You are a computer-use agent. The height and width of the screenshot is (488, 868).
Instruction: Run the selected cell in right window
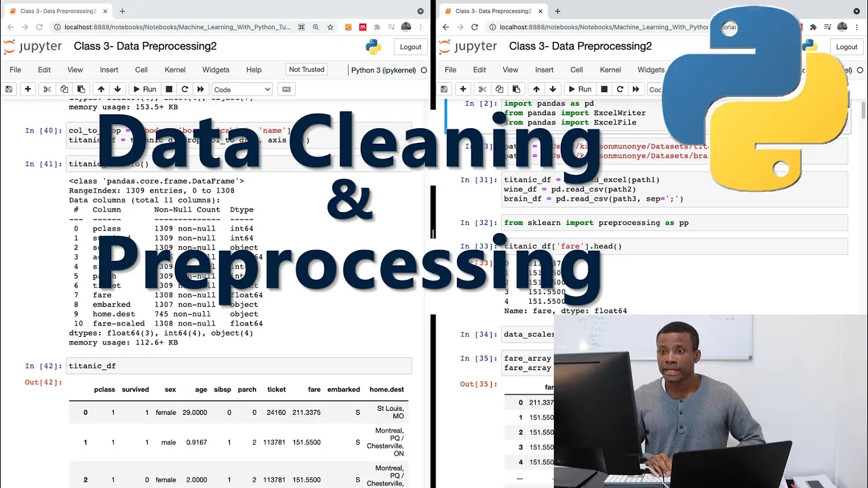(x=579, y=89)
